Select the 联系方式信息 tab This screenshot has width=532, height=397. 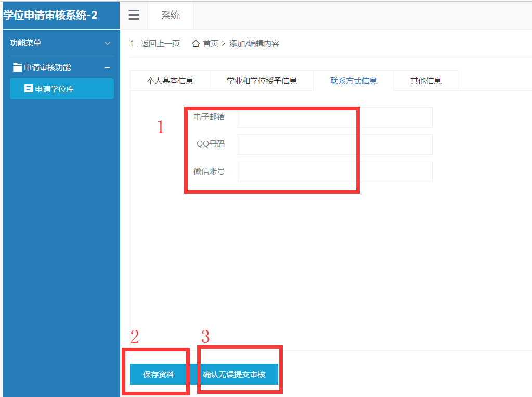tap(353, 80)
